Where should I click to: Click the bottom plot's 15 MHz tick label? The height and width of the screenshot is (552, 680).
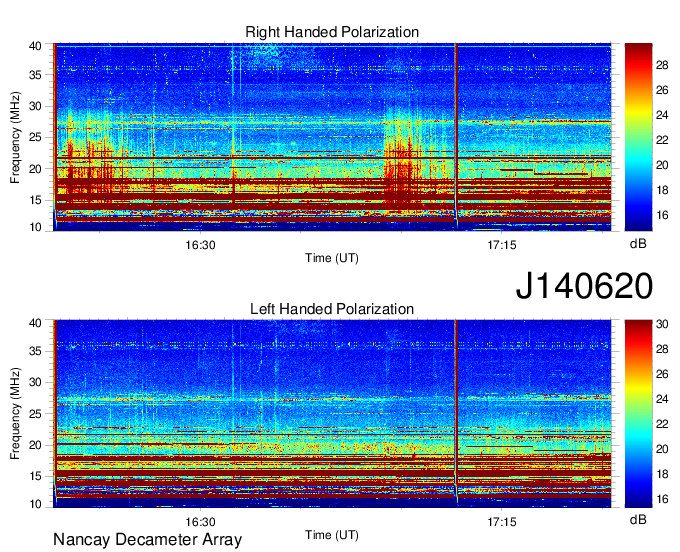(x=35, y=477)
